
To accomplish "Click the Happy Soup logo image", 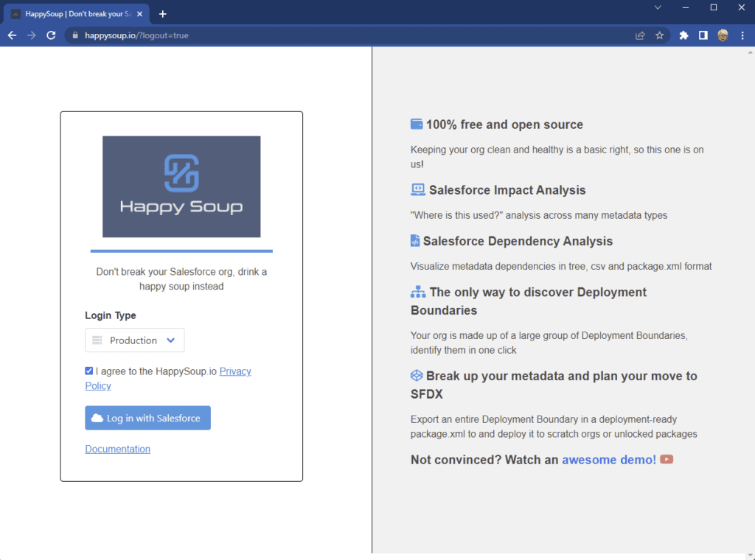I will 181,186.
